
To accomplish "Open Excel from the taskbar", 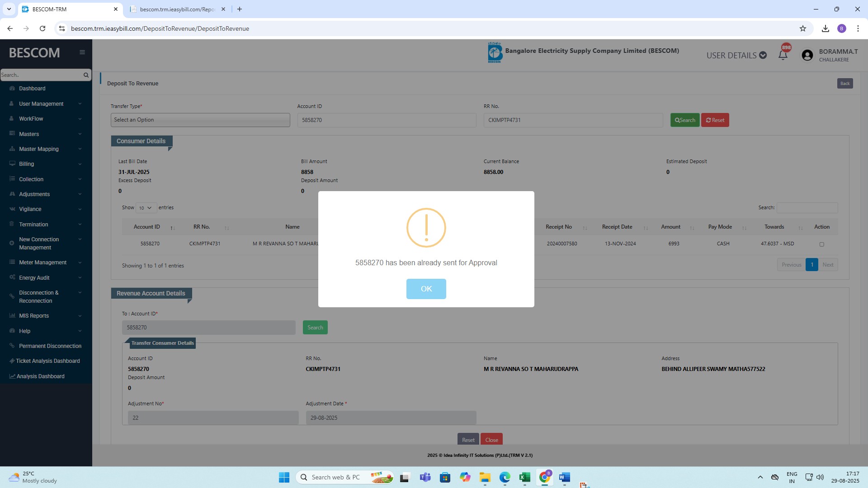I will (x=524, y=477).
